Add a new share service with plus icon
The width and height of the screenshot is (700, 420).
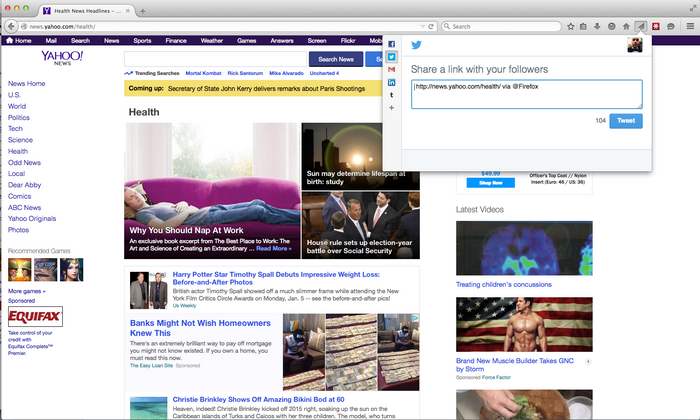(392, 108)
